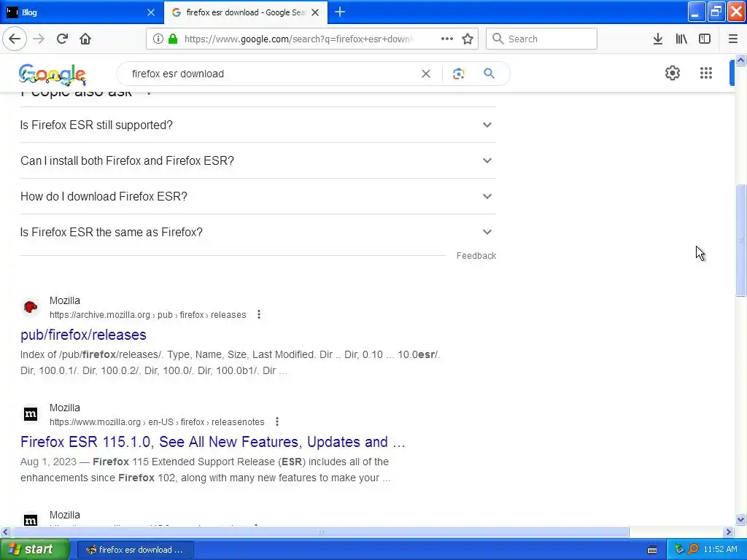Click the Feedback link
This screenshot has width=747, height=560.
coord(476,256)
